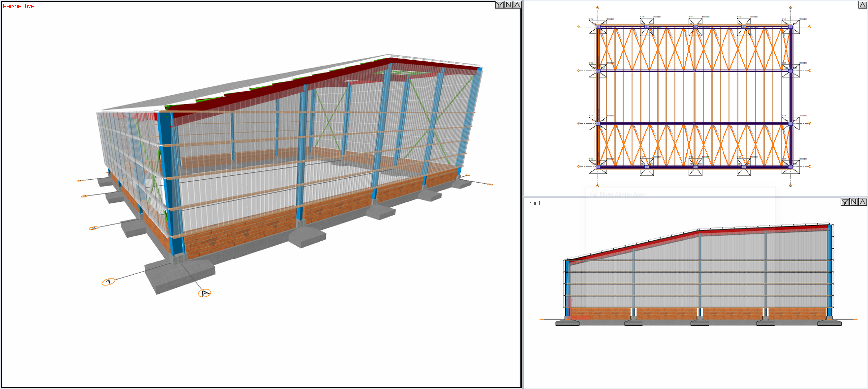868x389 pixels.
Task: Click grid axis bubble labeled A
Action: coord(205,293)
